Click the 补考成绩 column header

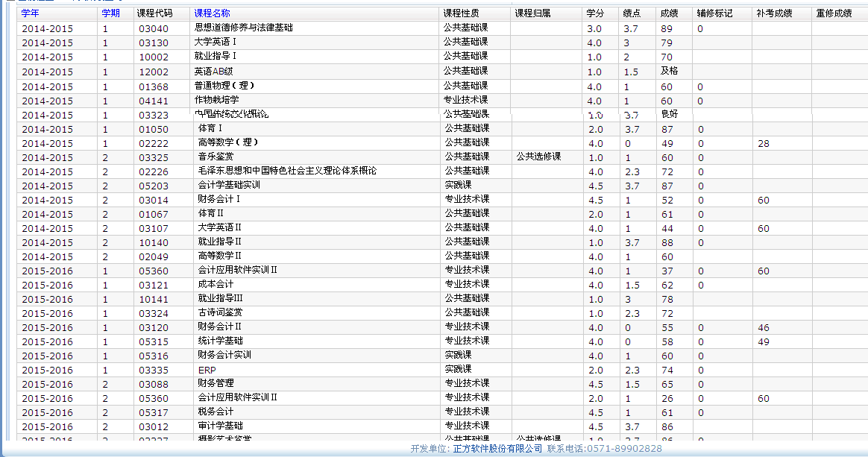(775, 13)
